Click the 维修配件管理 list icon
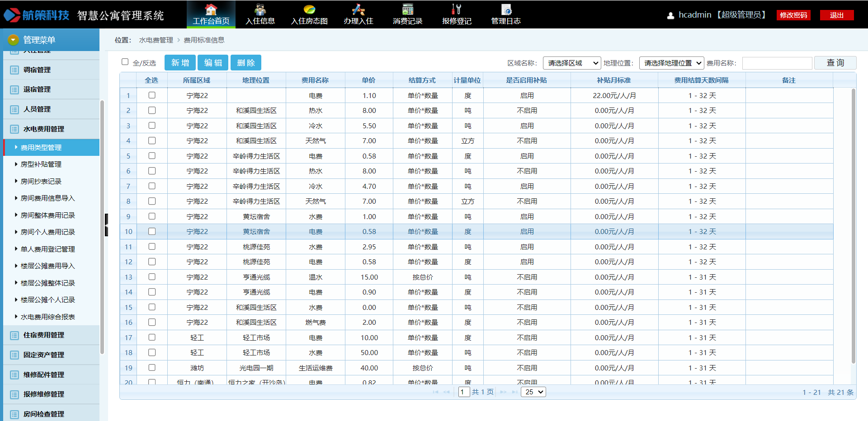 point(14,375)
